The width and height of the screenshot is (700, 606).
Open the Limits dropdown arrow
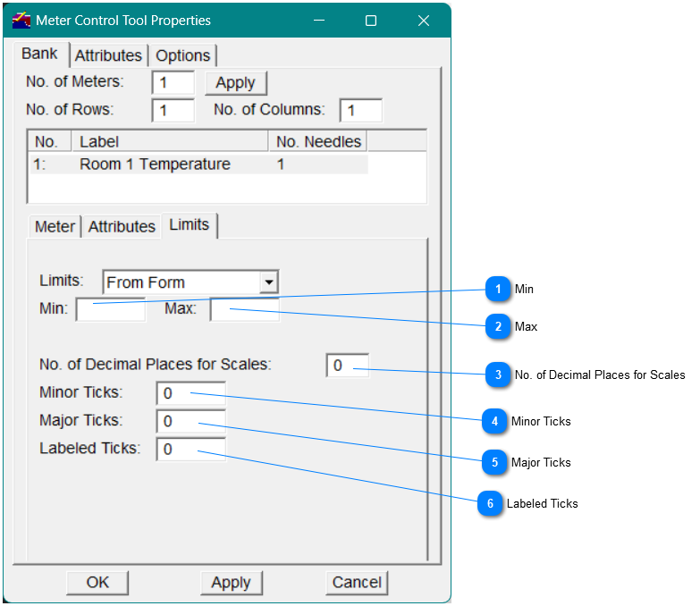[269, 282]
